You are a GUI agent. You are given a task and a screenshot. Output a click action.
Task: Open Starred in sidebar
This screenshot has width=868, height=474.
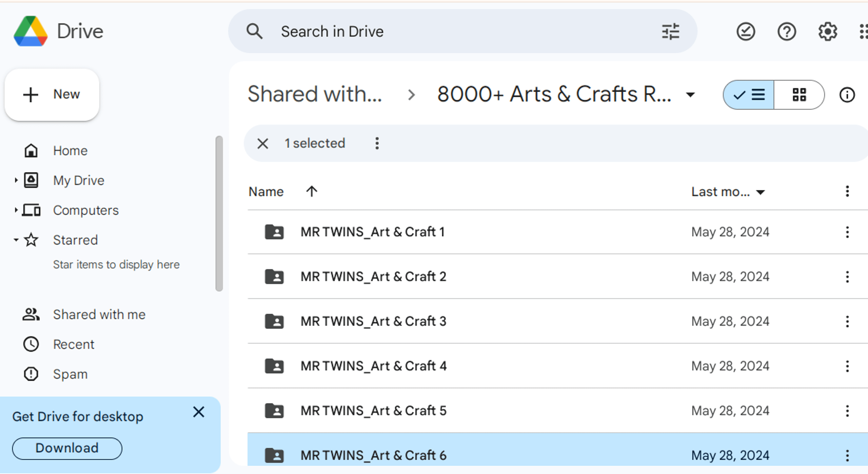coord(75,240)
